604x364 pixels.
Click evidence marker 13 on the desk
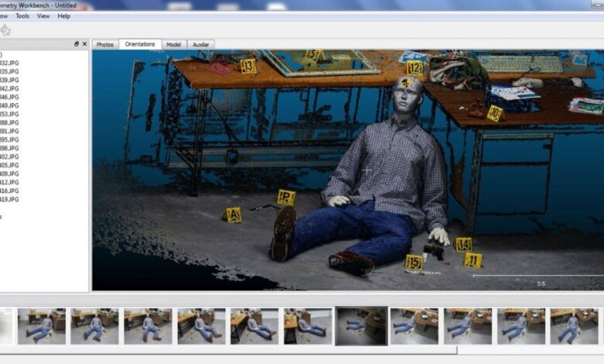pyautogui.click(x=248, y=67)
